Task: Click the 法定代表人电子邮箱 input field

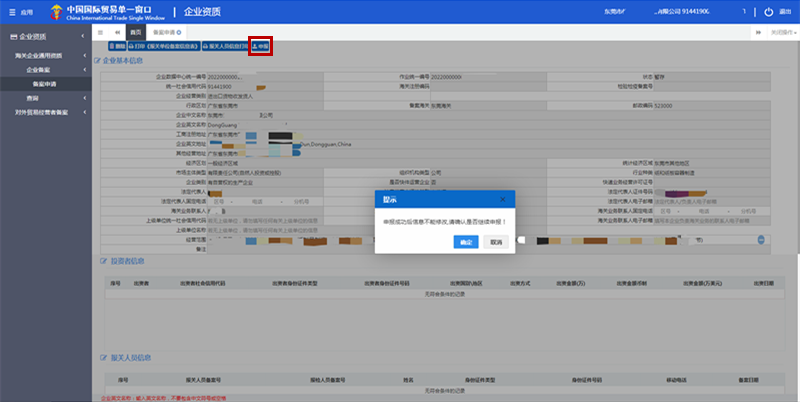Action: pyautogui.click(x=712, y=202)
